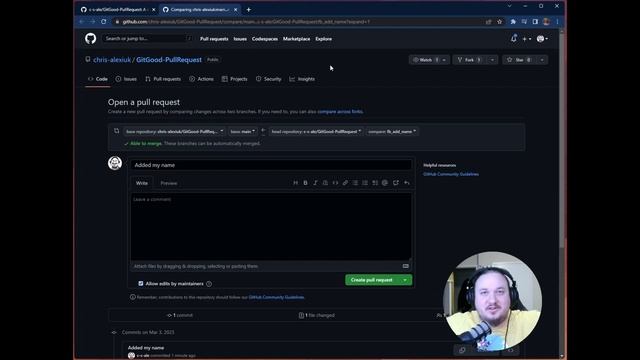Click the GitHub logo home icon
Screen dimensions: 640x360
(x=91, y=38)
